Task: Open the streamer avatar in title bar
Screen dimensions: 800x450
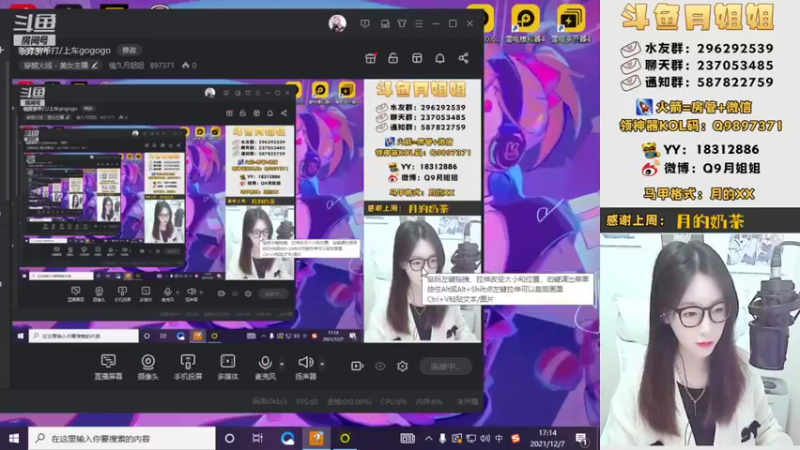Action: click(337, 23)
